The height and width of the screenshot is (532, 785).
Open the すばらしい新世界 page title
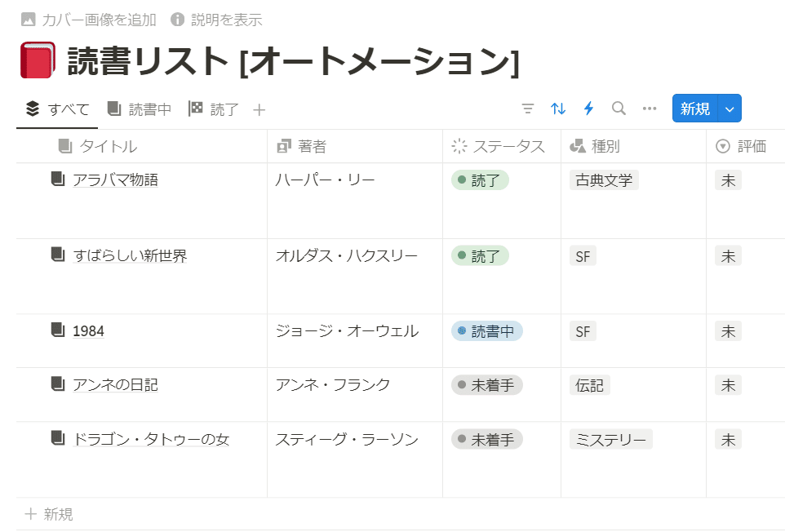[130, 255]
